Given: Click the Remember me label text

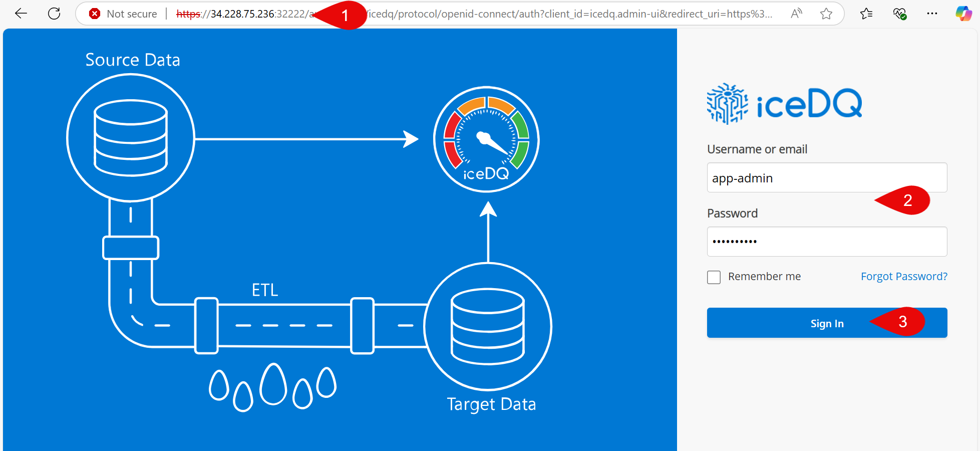Looking at the screenshot, I should pyautogui.click(x=764, y=277).
